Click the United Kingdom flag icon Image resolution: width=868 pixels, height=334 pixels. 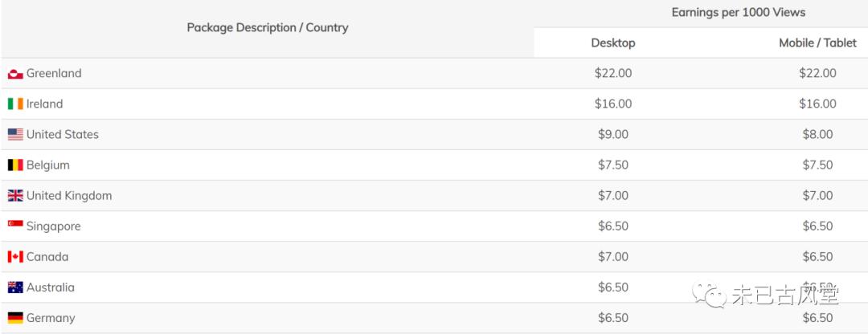click(15, 196)
